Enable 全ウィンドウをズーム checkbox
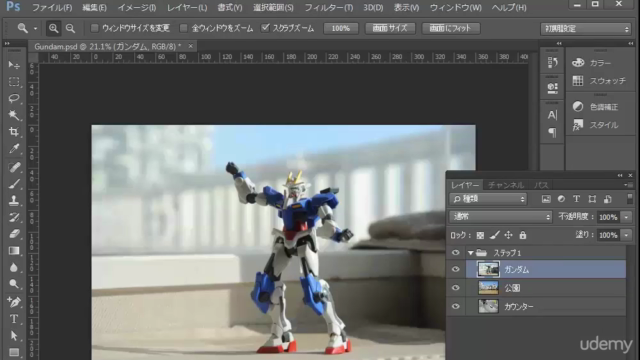 [x=184, y=28]
